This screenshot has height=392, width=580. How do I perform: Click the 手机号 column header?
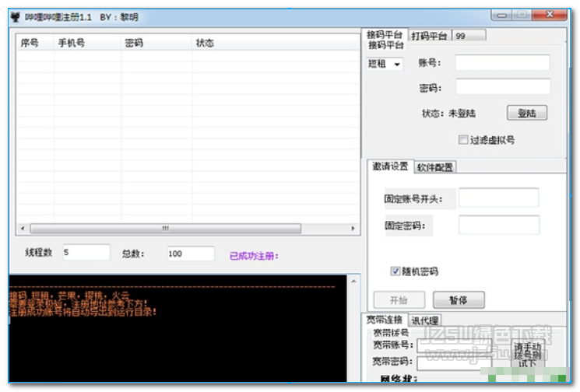coord(87,43)
